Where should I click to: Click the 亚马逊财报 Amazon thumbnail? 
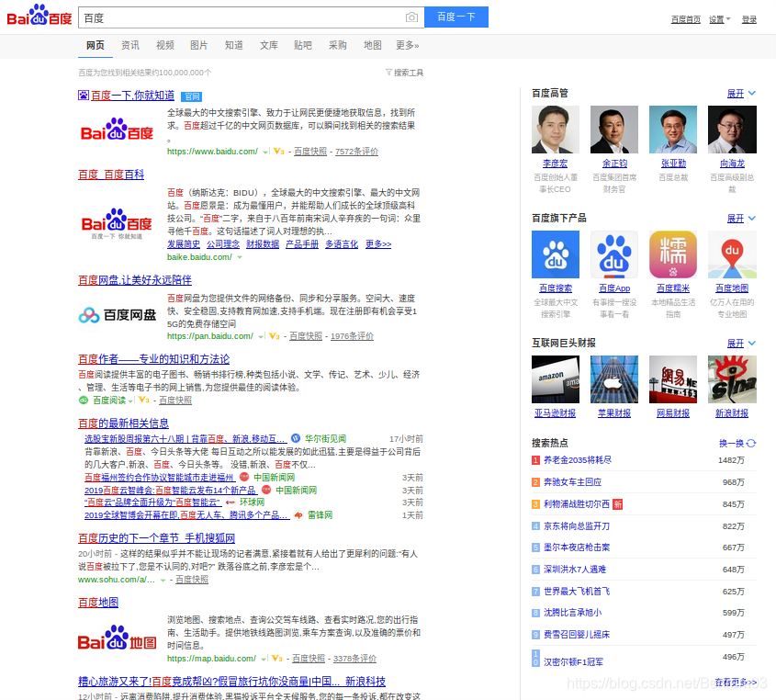556,379
